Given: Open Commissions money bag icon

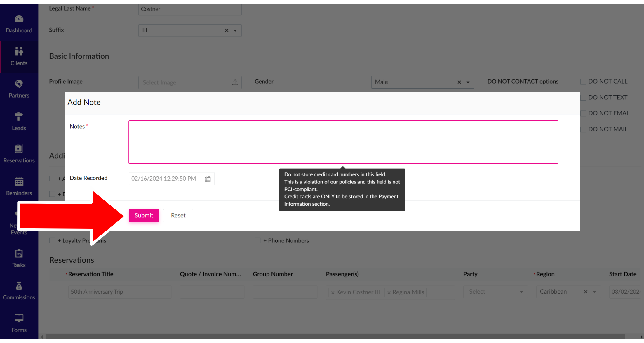Looking at the screenshot, I should (19, 286).
